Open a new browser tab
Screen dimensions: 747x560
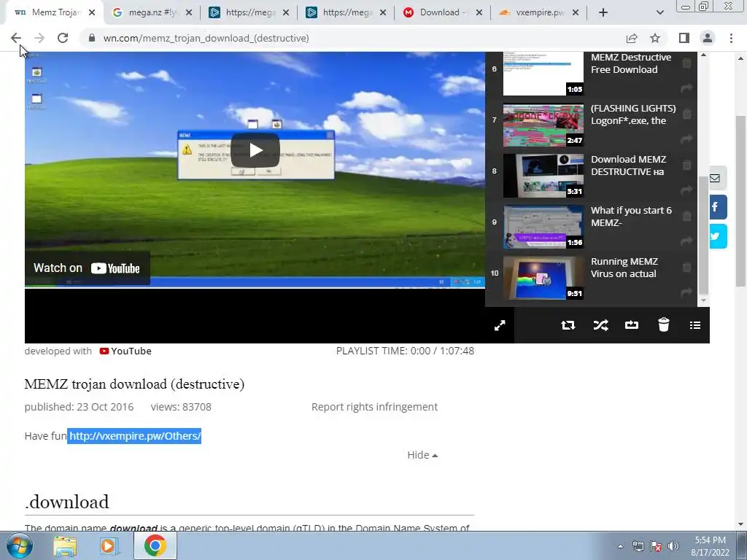[603, 12]
